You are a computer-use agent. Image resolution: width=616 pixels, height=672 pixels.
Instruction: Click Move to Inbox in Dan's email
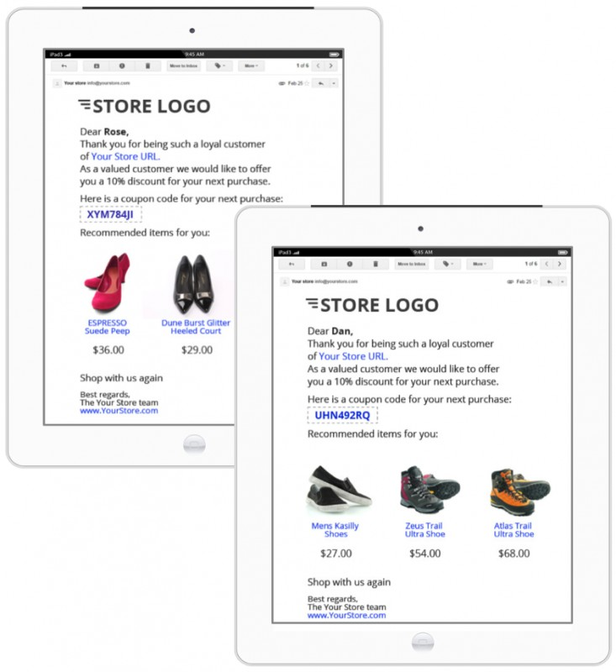coord(412,264)
